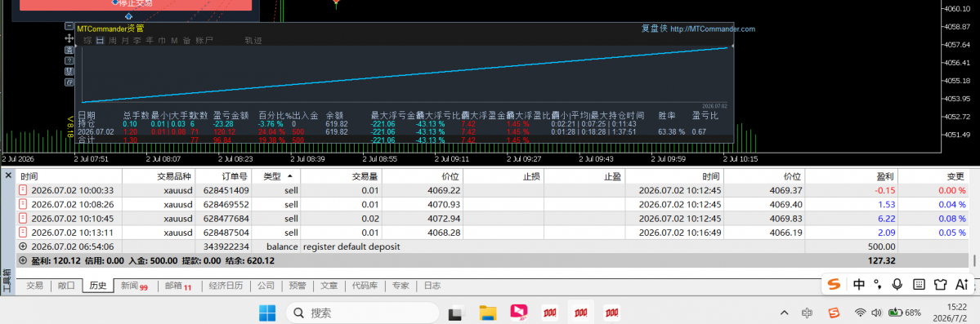Select profit value 6.22
The height and width of the screenshot is (324, 980).
[x=885, y=219]
